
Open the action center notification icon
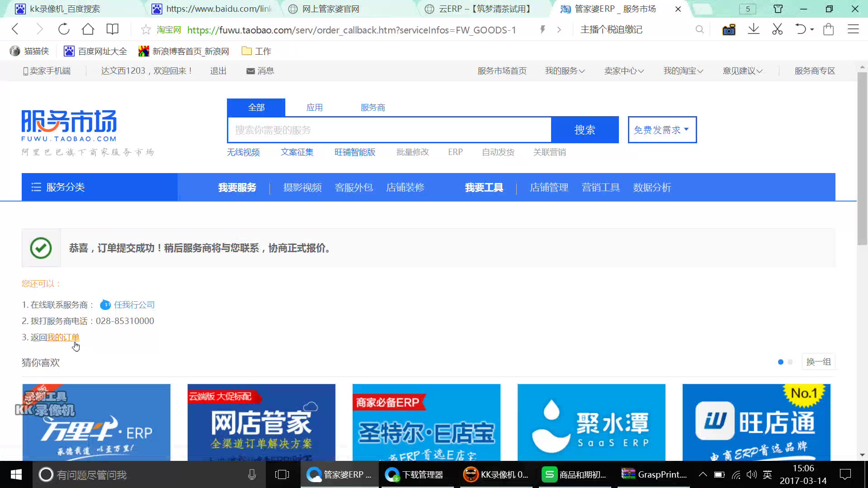tap(845, 474)
